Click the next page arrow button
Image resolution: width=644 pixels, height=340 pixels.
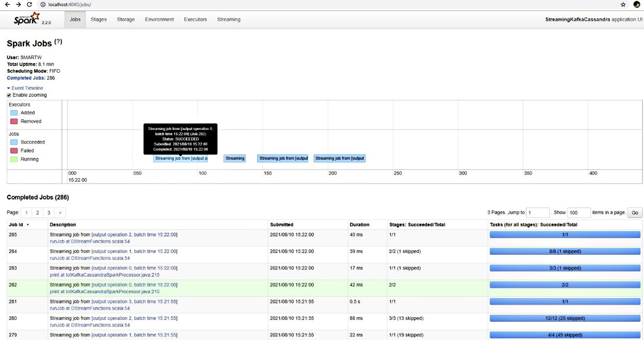click(x=60, y=213)
